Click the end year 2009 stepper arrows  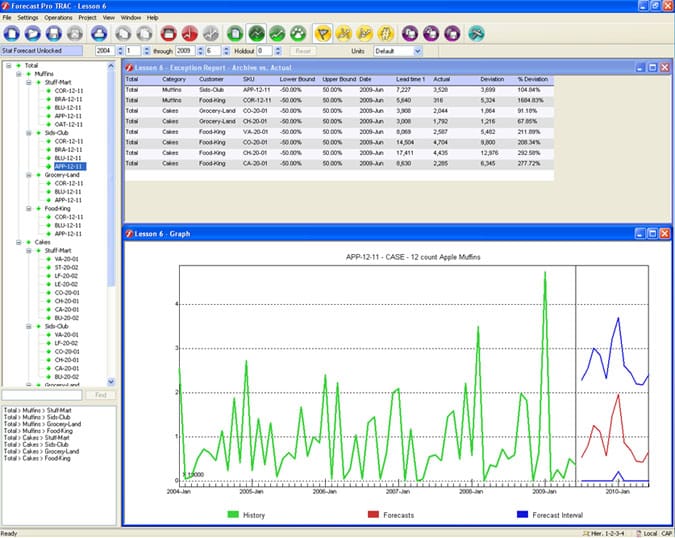coord(200,51)
